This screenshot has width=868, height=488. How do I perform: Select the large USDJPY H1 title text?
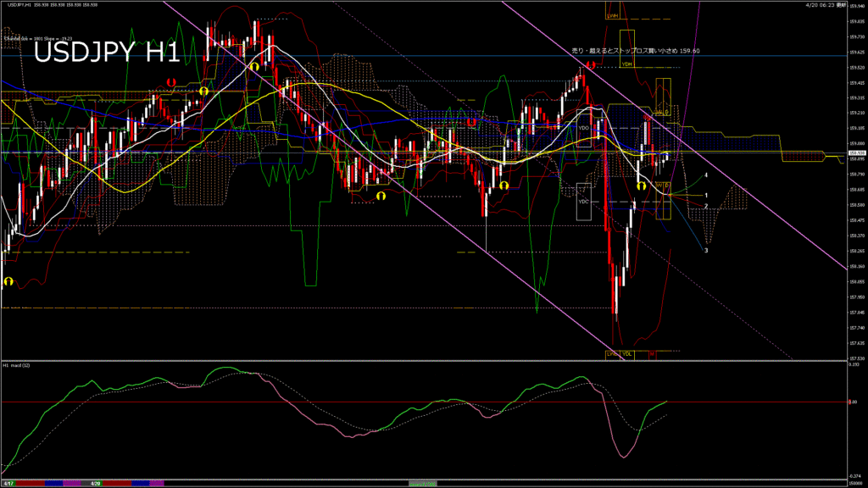click(106, 53)
